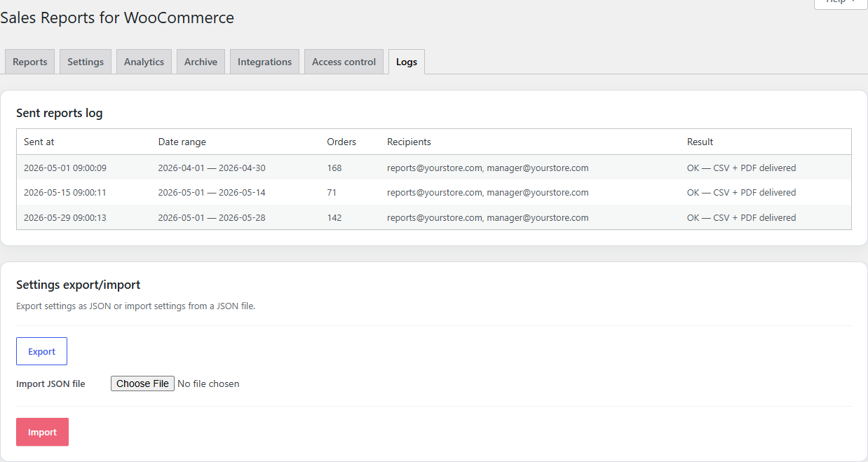
Task: Open the Reports tab
Action: [x=29, y=62]
